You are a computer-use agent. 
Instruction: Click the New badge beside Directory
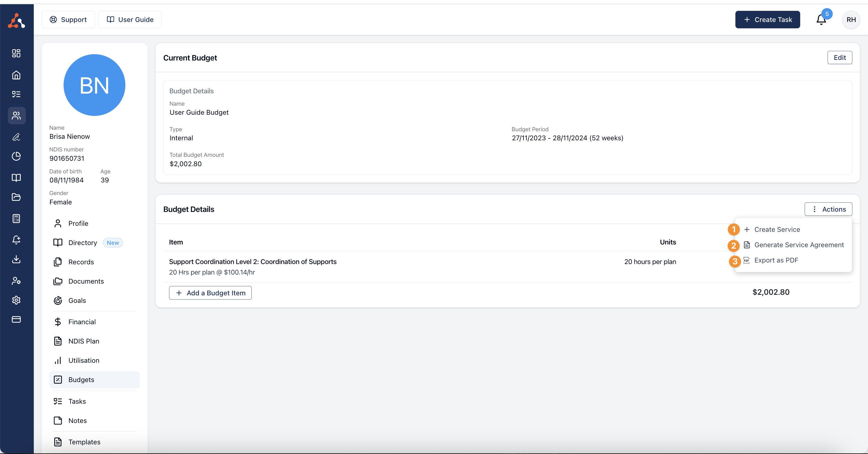[113, 243]
